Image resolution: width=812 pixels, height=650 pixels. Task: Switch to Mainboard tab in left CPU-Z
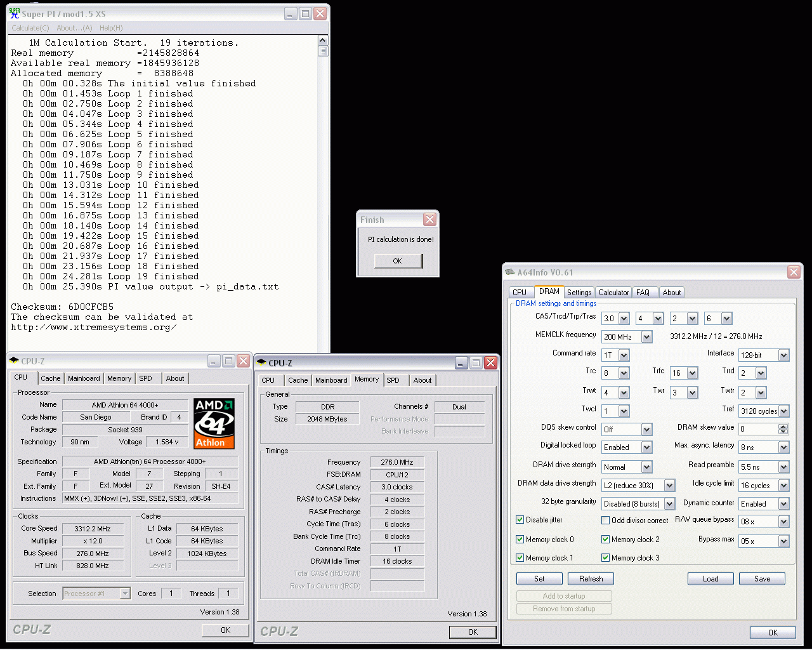tap(84, 378)
